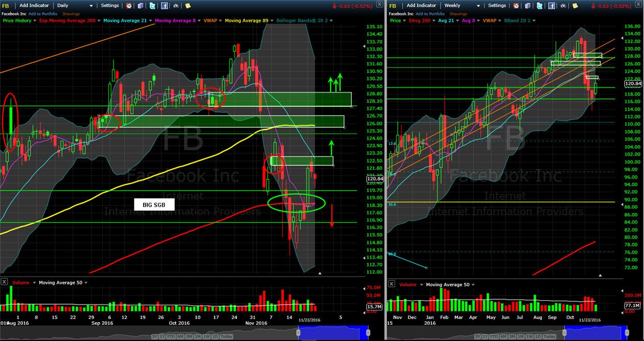
Task: Close the weekly Volume panel with X box
Action: tap(392, 284)
